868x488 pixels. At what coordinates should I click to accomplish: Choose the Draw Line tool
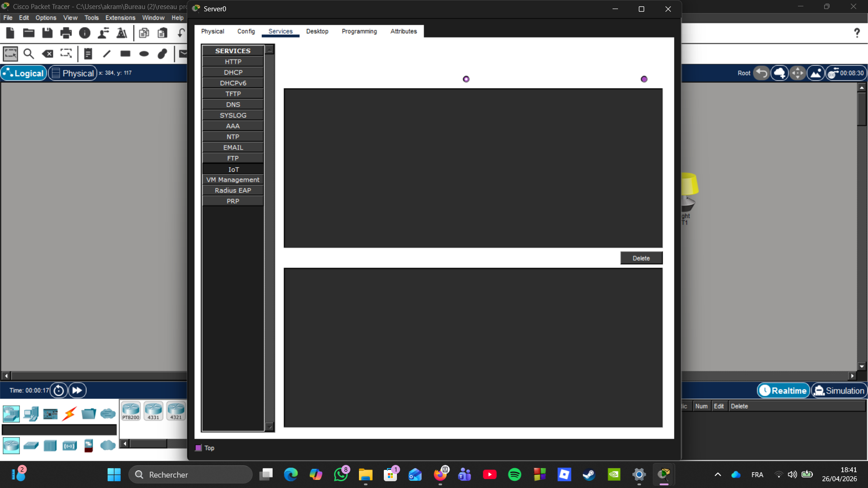pos(107,54)
